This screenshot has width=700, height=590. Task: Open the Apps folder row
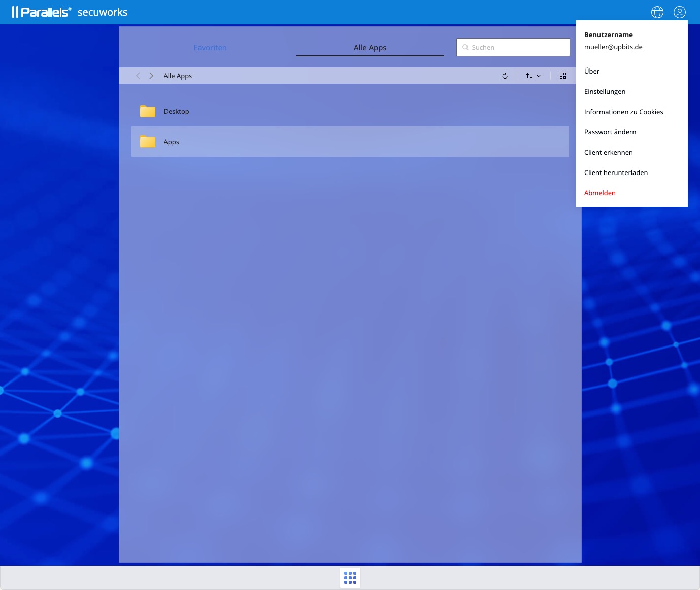click(350, 142)
